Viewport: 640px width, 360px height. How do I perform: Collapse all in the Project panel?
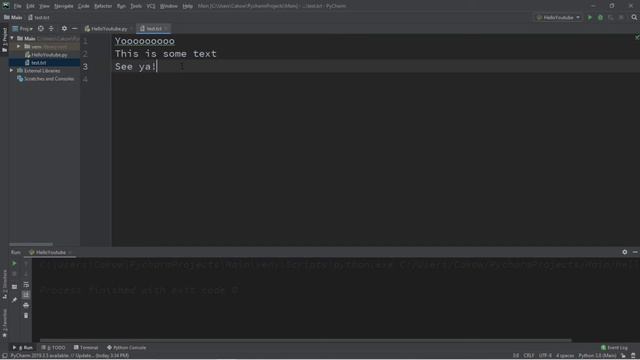pyautogui.click(x=51, y=29)
